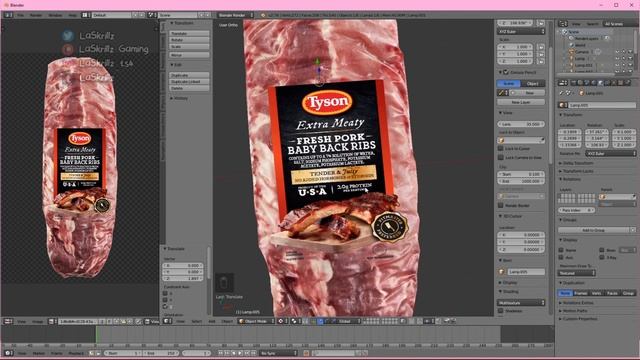Click Add to Group button
The width and height of the screenshot is (640, 360).
593,230
